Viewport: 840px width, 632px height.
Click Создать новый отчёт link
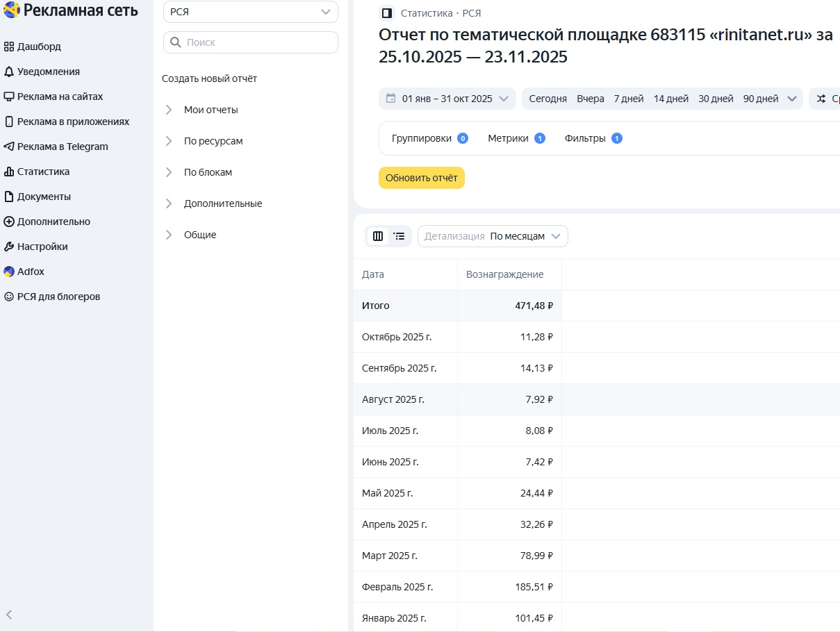(209, 78)
